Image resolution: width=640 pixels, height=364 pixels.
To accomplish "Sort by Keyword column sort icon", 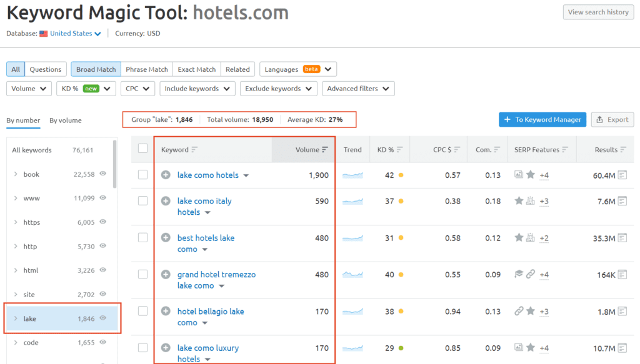I will pos(194,150).
